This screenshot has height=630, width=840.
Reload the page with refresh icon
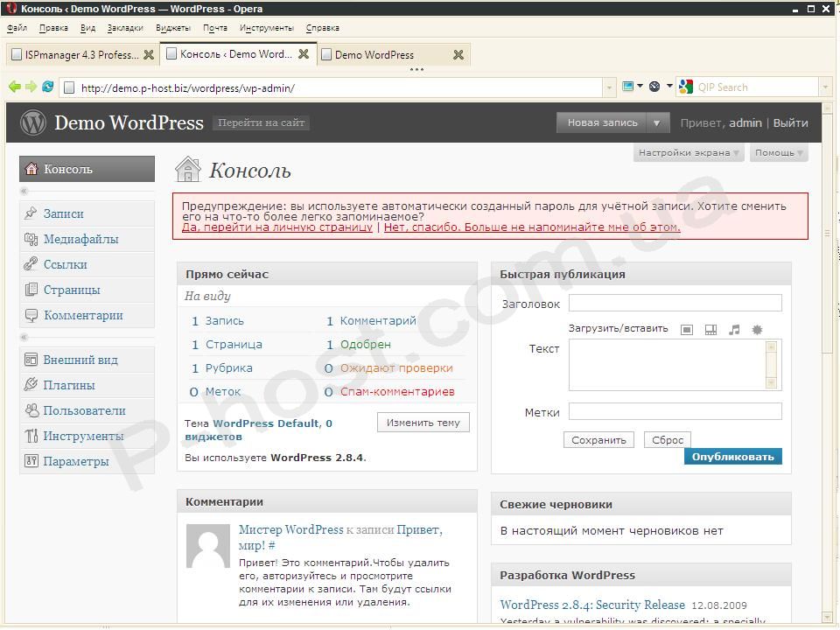(x=47, y=87)
